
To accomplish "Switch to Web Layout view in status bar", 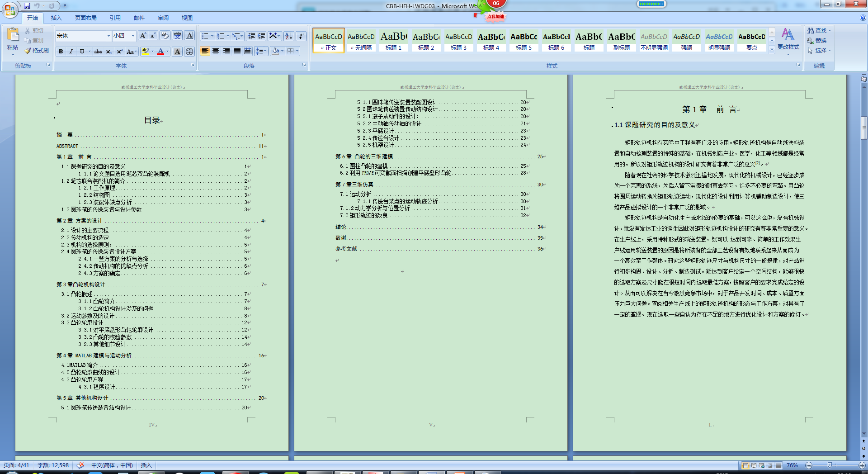I will point(762,465).
